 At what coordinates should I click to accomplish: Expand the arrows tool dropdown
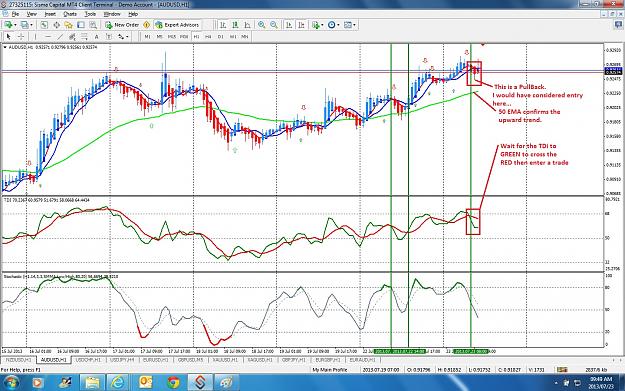(x=127, y=37)
